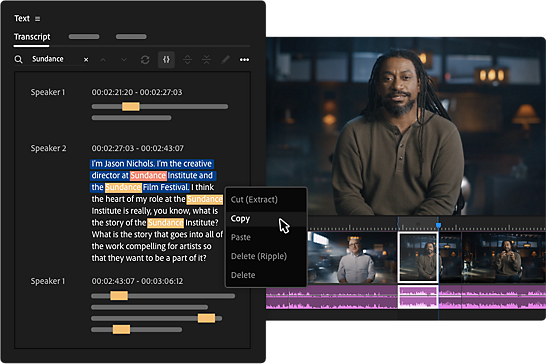This screenshot has width=546, height=364.
Task: Open the Text panel hamburger menu
Action: coord(38,19)
